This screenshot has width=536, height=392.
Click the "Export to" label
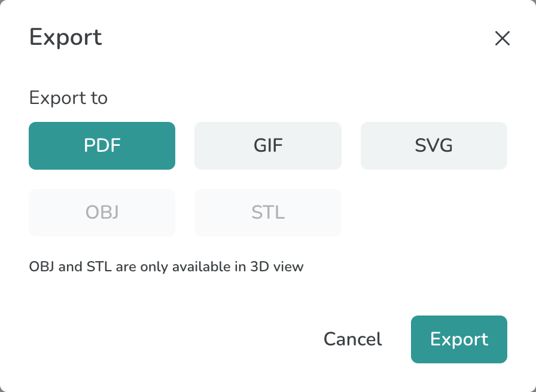coord(68,97)
